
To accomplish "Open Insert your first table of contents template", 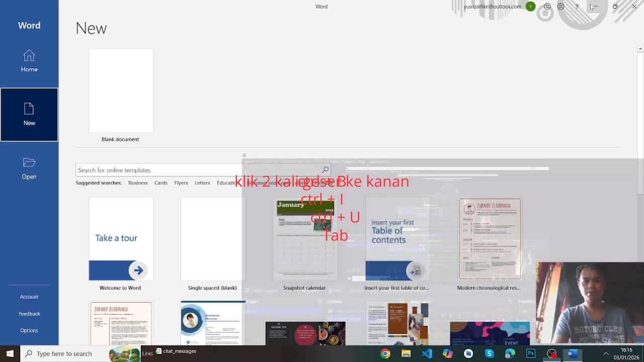I will pyautogui.click(x=397, y=244).
